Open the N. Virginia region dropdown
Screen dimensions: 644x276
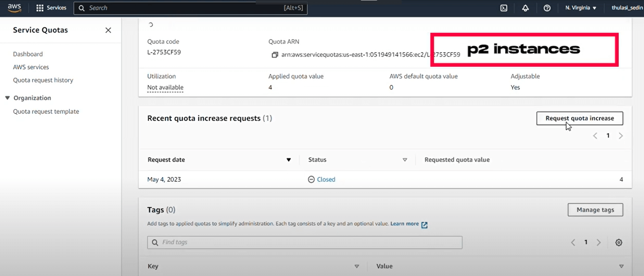click(x=580, y=8)
